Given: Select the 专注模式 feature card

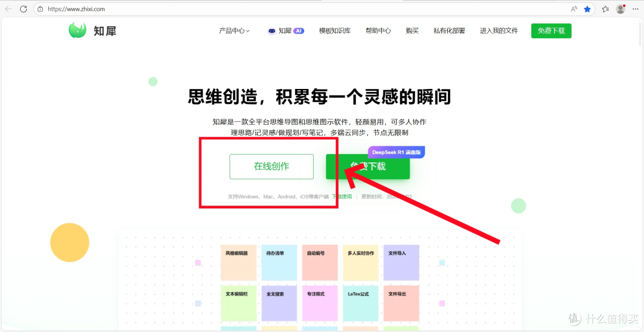Looking at the screenshot, I should tap(320, 303).
